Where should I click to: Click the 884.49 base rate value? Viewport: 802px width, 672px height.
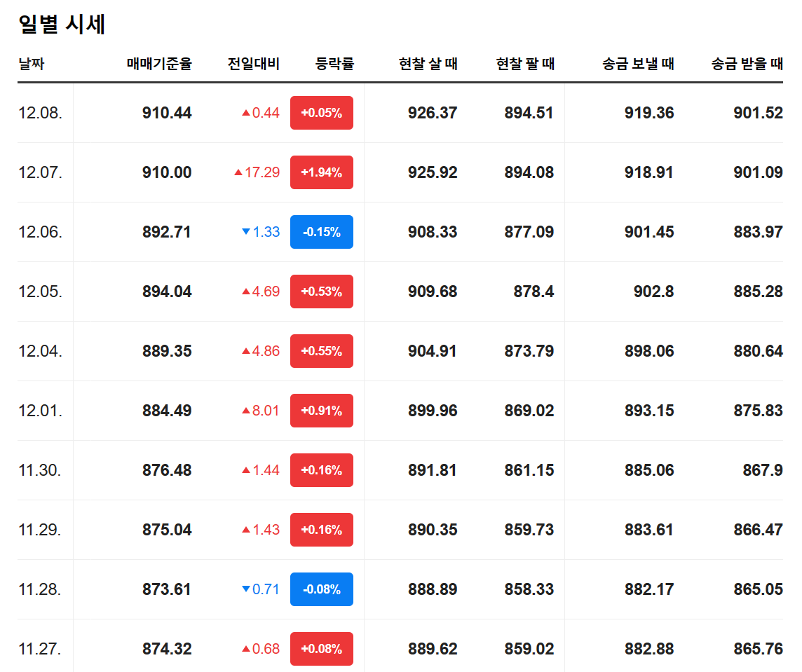click(167, 411)
